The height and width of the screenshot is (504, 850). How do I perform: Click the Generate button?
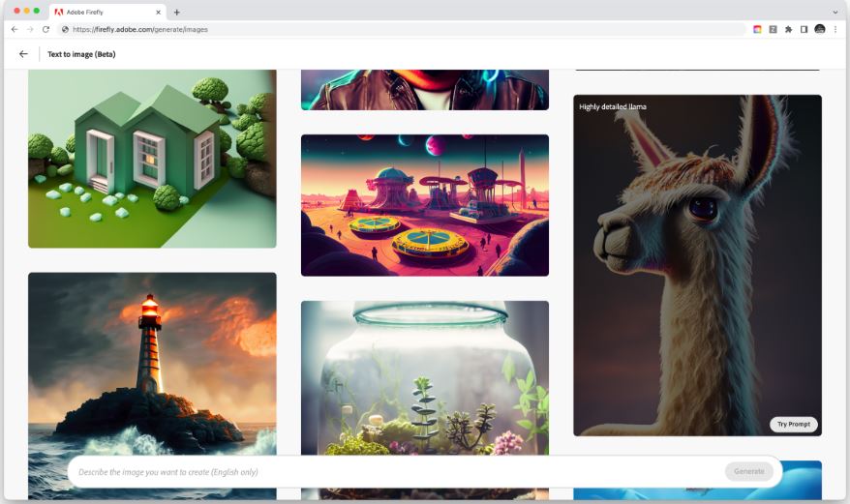click(749, 471)
